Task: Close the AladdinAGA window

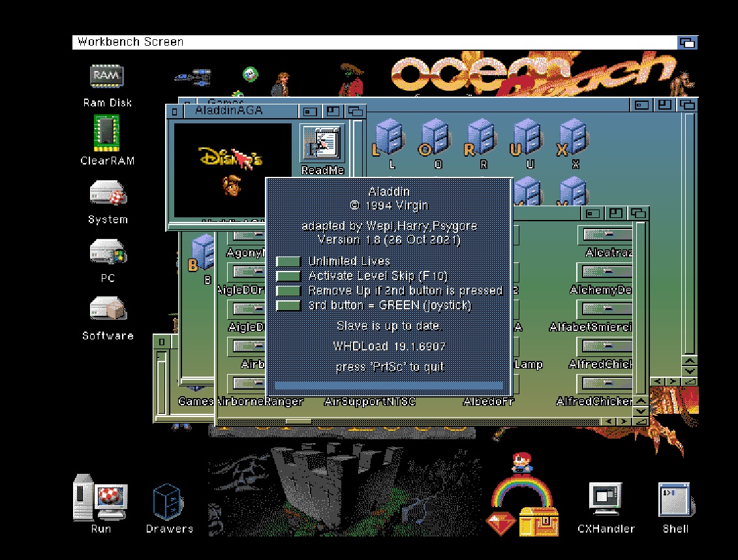Action: click(174, 112)
